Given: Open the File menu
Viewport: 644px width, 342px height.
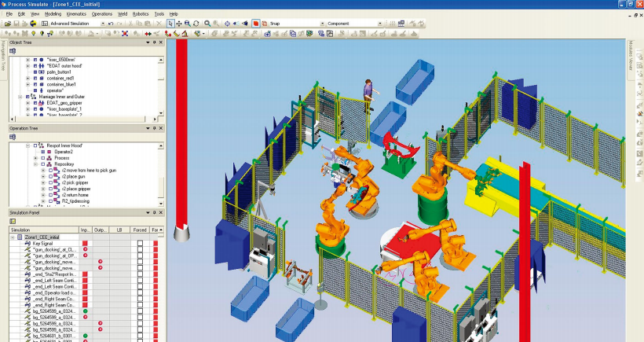Looking at the screenshot, I should pos(9,14).
